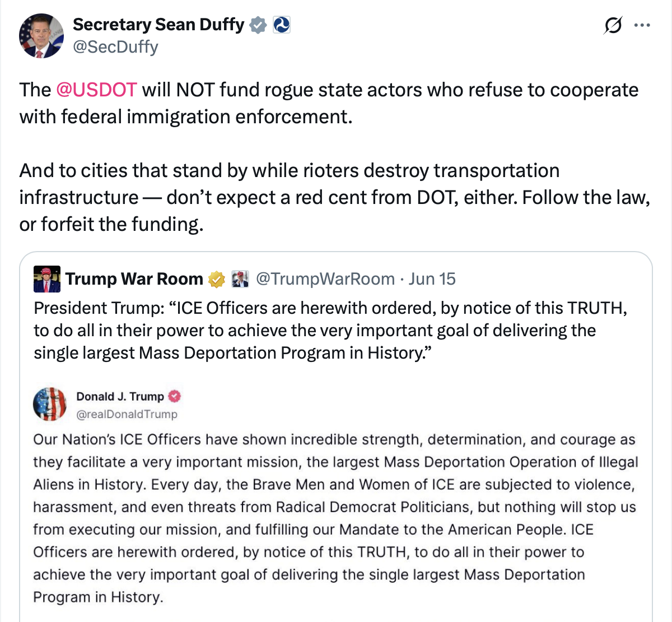Click Trump War Room's gold verified badge
Viewport: 672px width, 622px height.
[216, 279]
